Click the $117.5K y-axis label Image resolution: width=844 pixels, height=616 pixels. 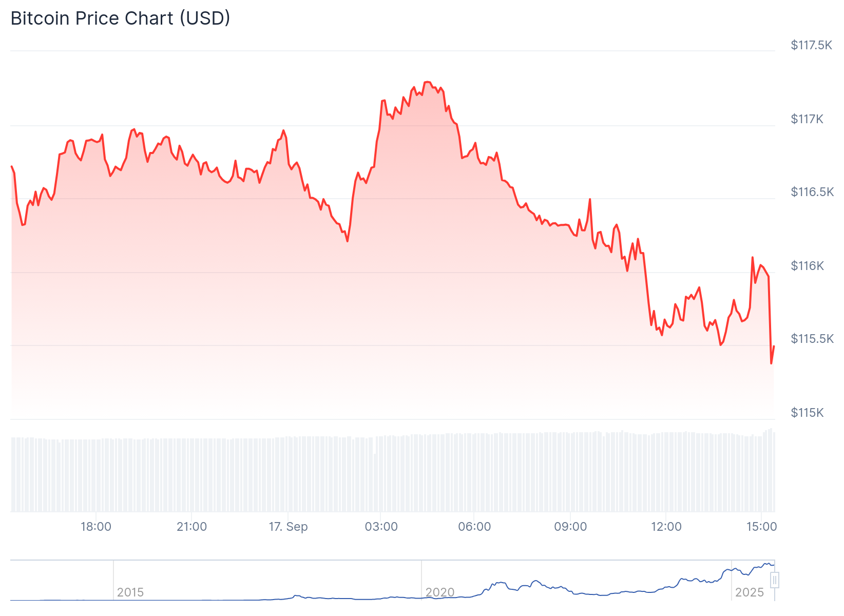pos(811,45)
